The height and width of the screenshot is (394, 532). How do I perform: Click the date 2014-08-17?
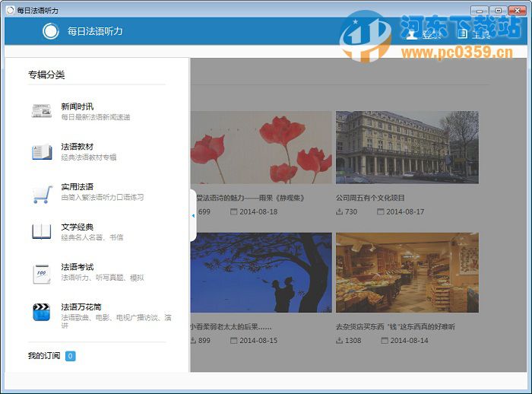coord(405,211)
